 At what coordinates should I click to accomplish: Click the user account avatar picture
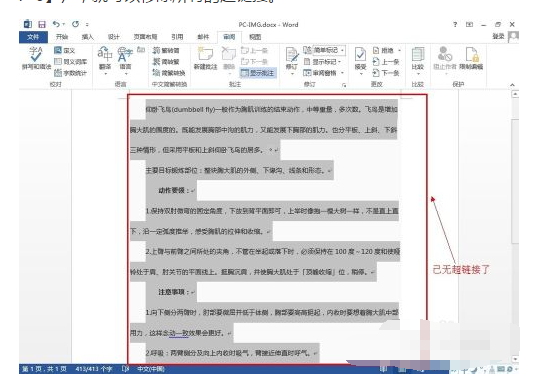click(513, 36)
